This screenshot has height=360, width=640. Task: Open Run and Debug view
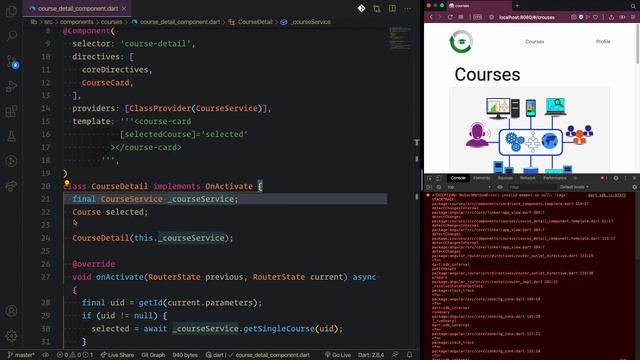click(x=11, y=87)
